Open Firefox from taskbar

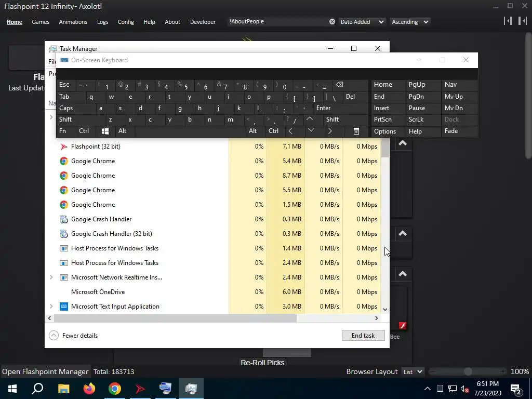[x=89, y=389]
